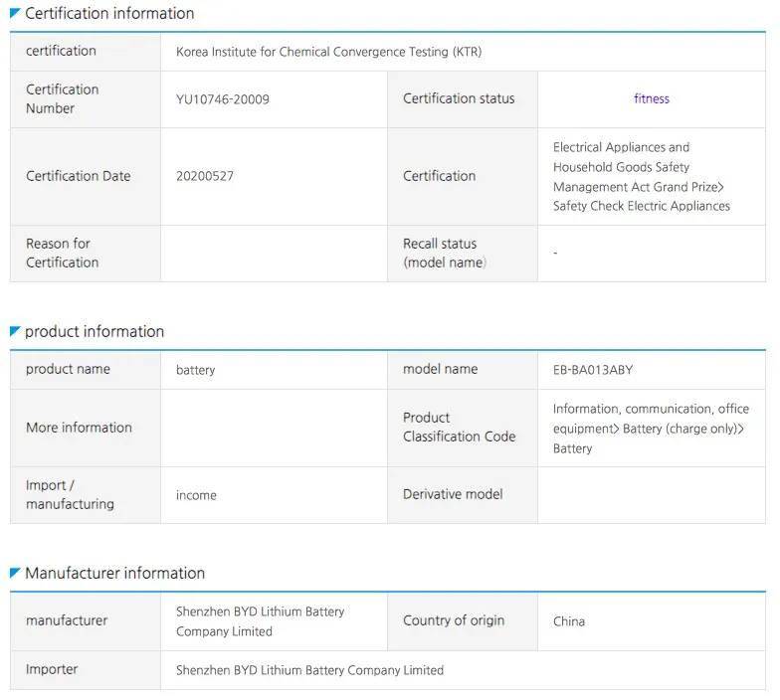Image resolution: width=780 pixels, height=700 pixels.
Task: Click the Country of origin value China
Action: [569, 621]
